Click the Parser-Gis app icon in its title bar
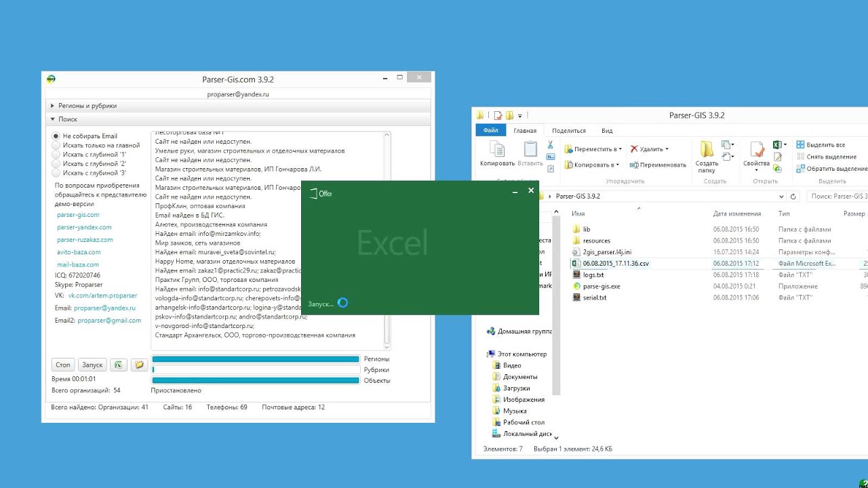 [x=51, y=79]
